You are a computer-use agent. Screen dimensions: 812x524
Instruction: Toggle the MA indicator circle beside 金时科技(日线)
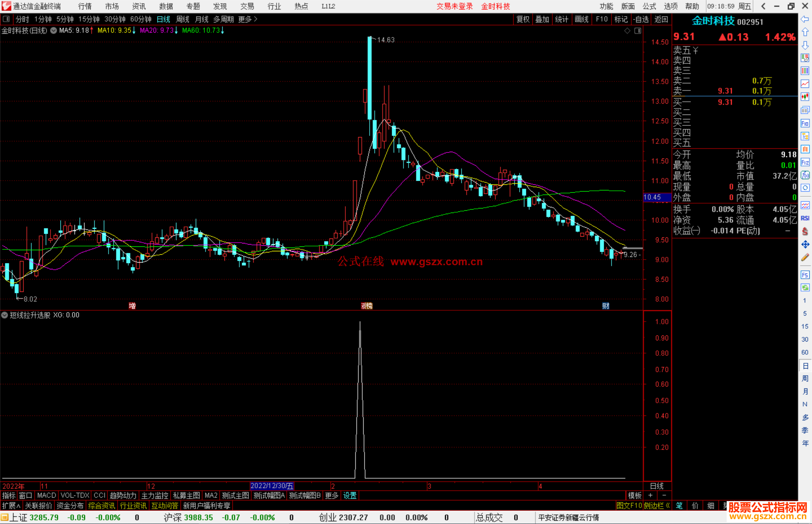coord(53,30)
